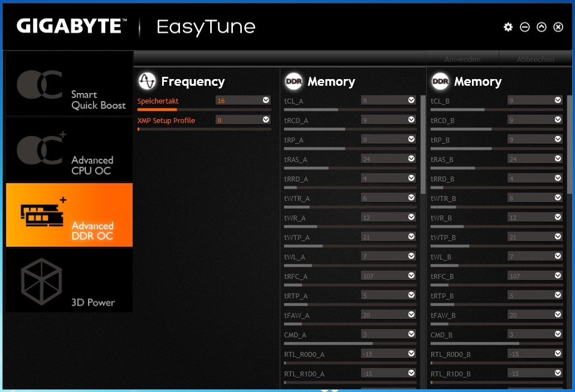Click the "CMD_B" label text
The height and width of the screenshot is (392, 575).
(x=441, y=335)
